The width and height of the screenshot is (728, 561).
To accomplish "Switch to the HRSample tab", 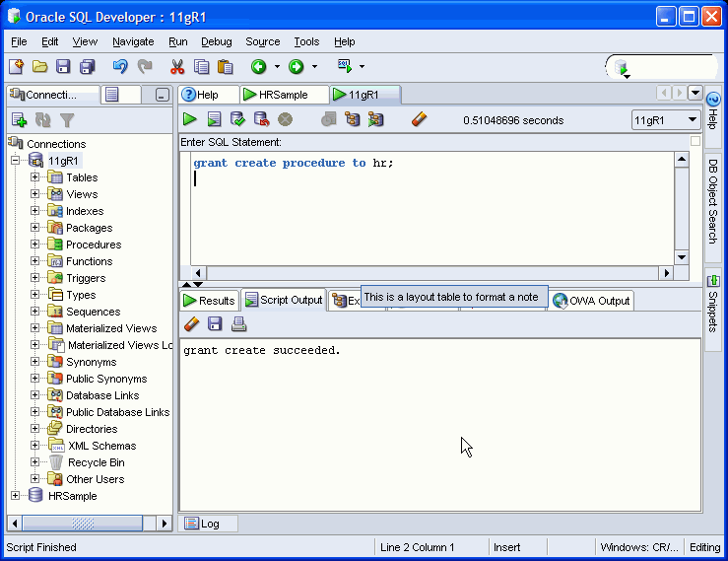I will 282,95.
